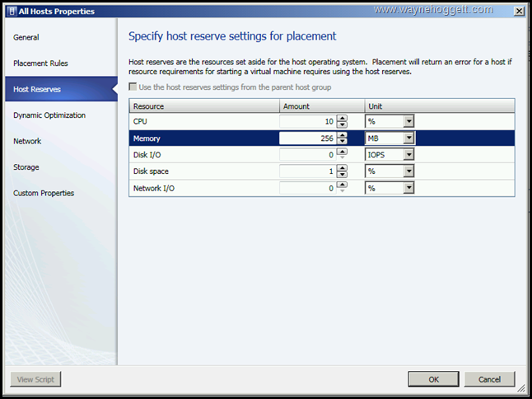
Task: Open the Disk I/O IOPS unit dropdown
Action: [x=408, y=154]
